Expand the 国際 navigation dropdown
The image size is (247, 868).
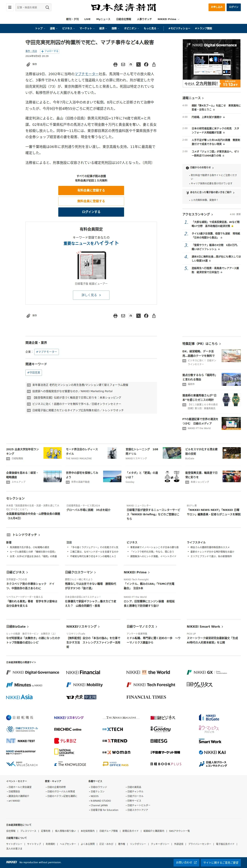(x=115, y=28)
